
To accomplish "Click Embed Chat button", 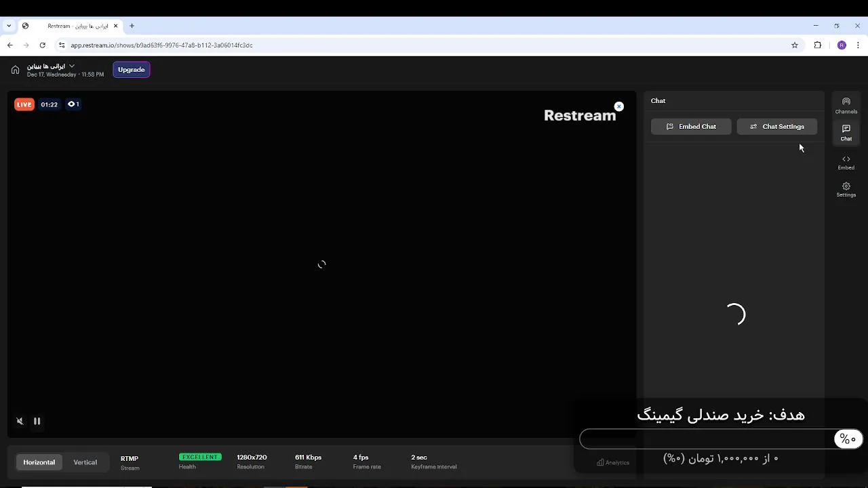I will tap(691, 127).
